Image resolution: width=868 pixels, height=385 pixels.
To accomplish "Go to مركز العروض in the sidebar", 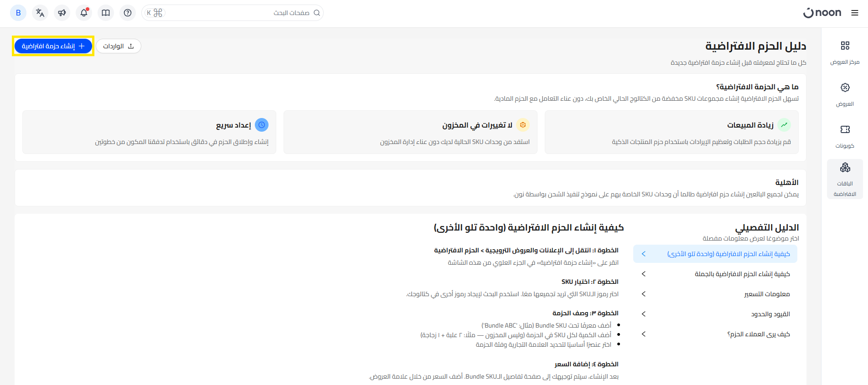I will click(845, 52).
